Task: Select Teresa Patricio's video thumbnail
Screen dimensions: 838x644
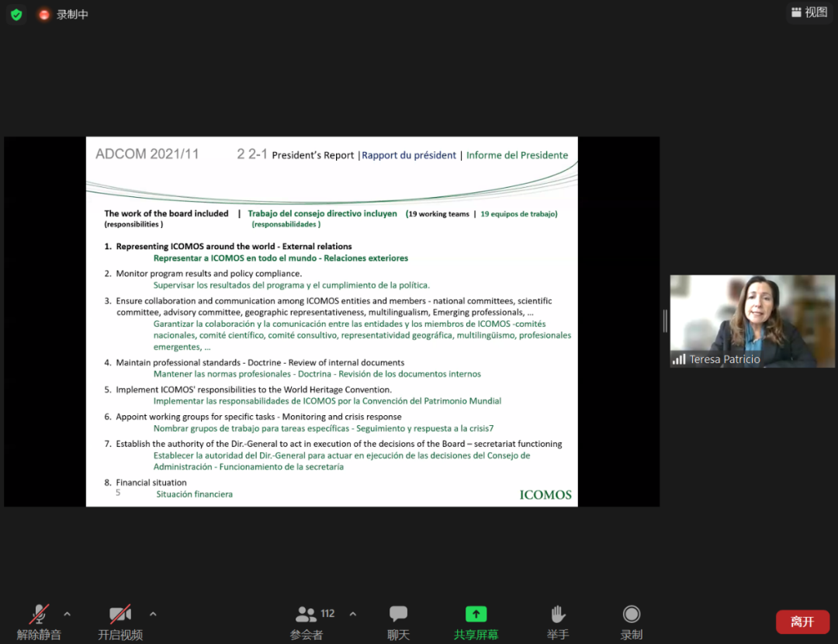Action: (752, 318)
